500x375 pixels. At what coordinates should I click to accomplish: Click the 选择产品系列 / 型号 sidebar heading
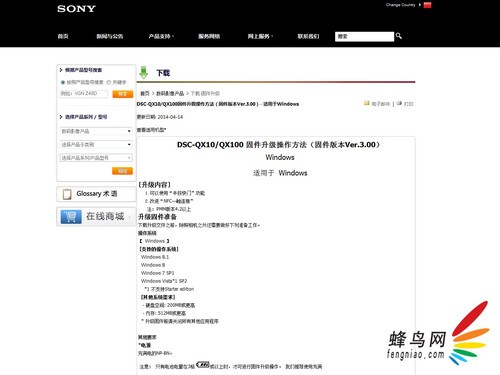86,117
